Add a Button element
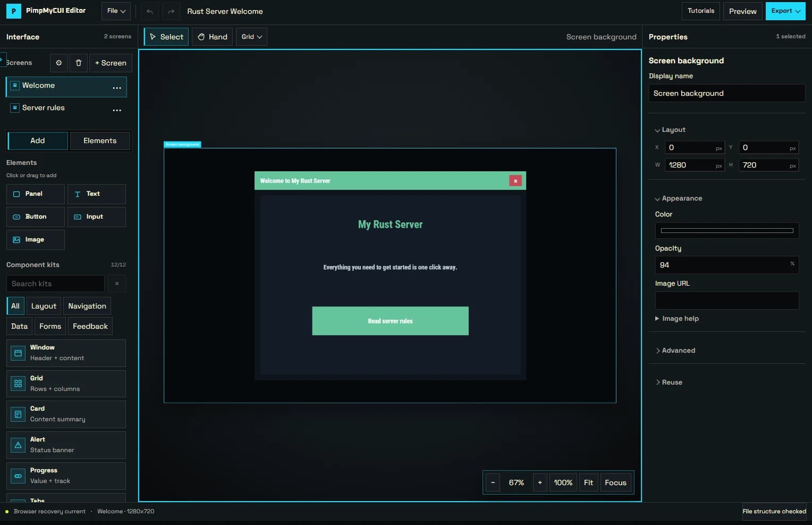The height and width of the screenshot is (525, 812). [36, 217]
